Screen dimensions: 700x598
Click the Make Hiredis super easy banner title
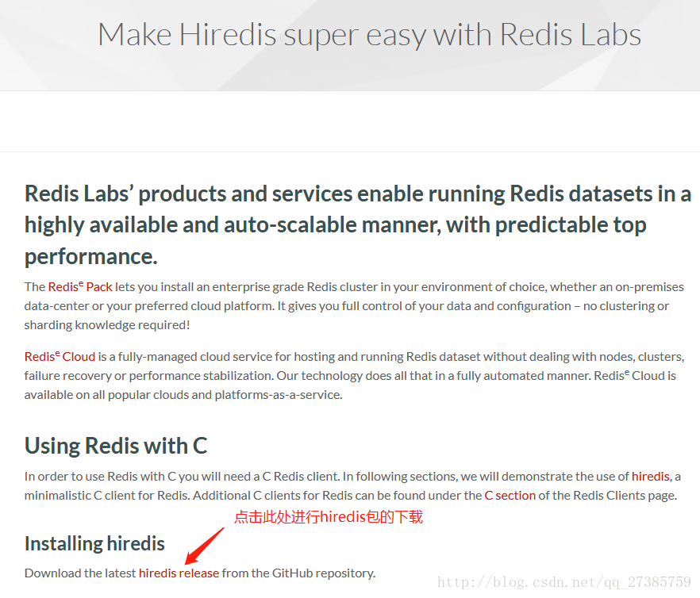(x=370, y=34)
